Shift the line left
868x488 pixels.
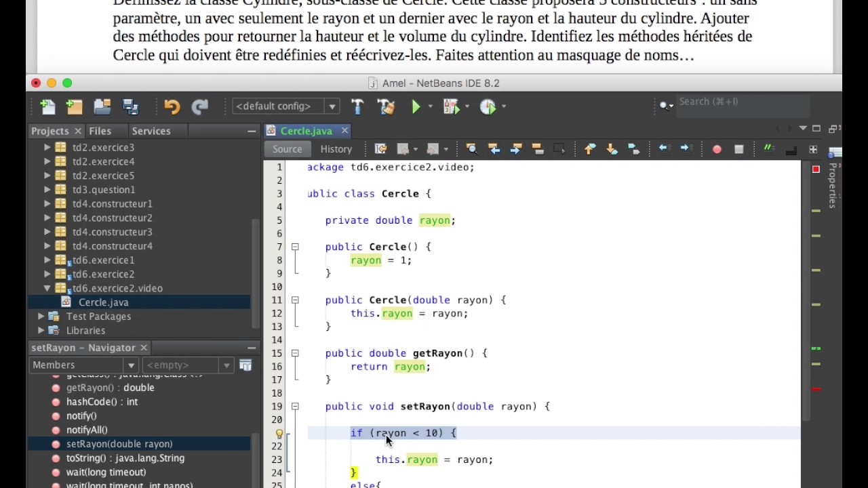[664, 148]
